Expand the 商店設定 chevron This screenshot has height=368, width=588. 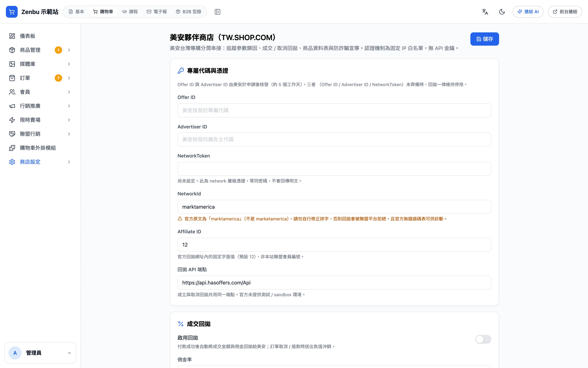[x=69, y=162]
